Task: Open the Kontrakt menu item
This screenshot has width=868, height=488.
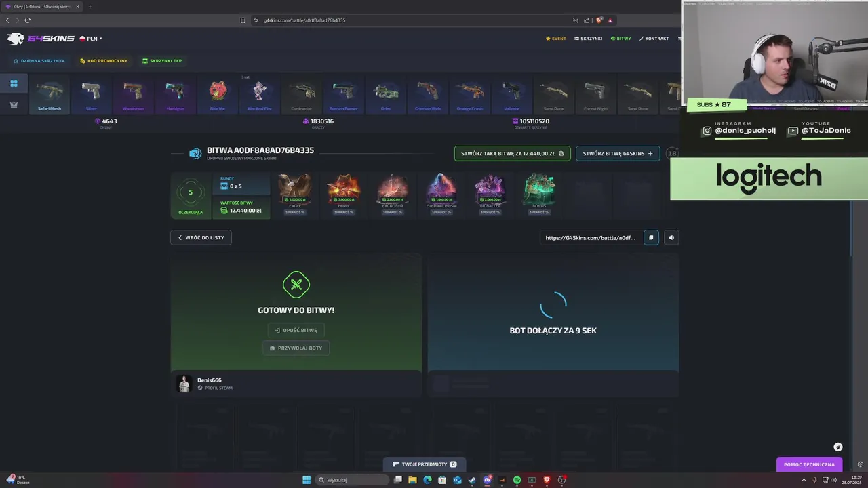Action: (x=654, y=39)
